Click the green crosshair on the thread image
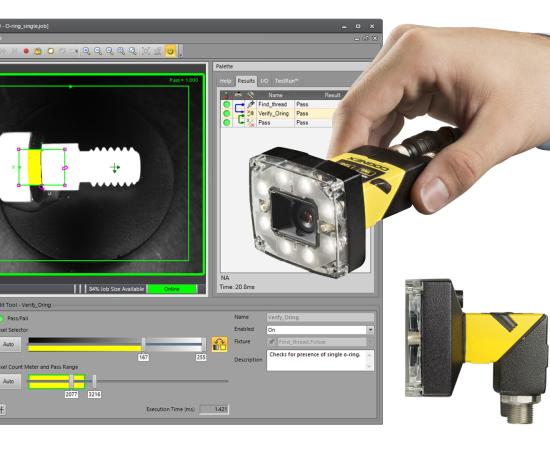The width and height of the screenshot is (550, 450). click(x=115, y=168)
